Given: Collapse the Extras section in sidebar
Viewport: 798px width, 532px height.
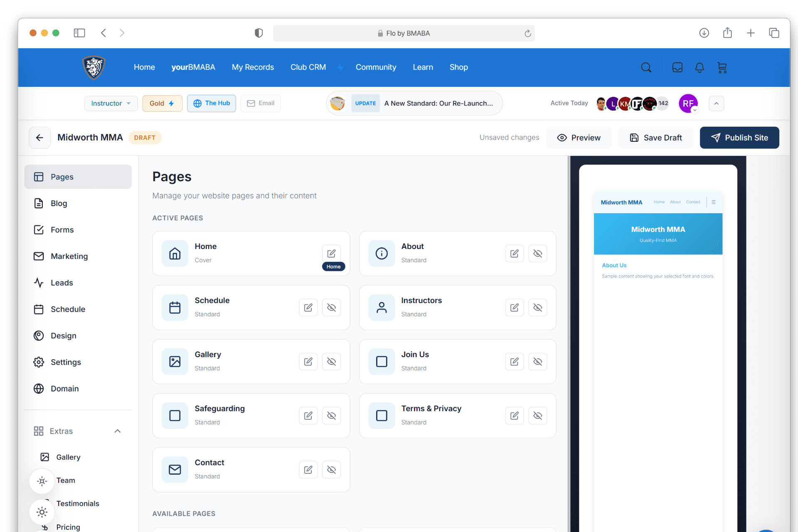Looking at the screenshot, I should pyautogui.click(x=118, y=431).
